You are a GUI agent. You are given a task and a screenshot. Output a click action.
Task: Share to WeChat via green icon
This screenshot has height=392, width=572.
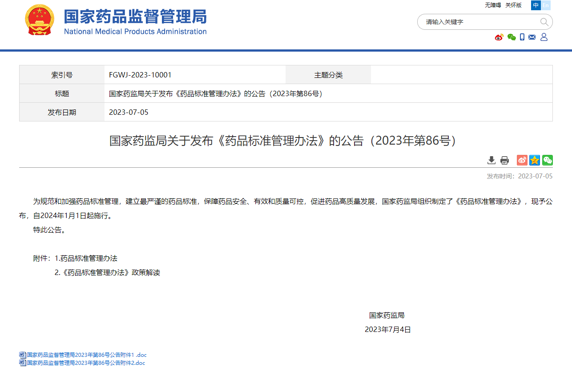point(548,160)
